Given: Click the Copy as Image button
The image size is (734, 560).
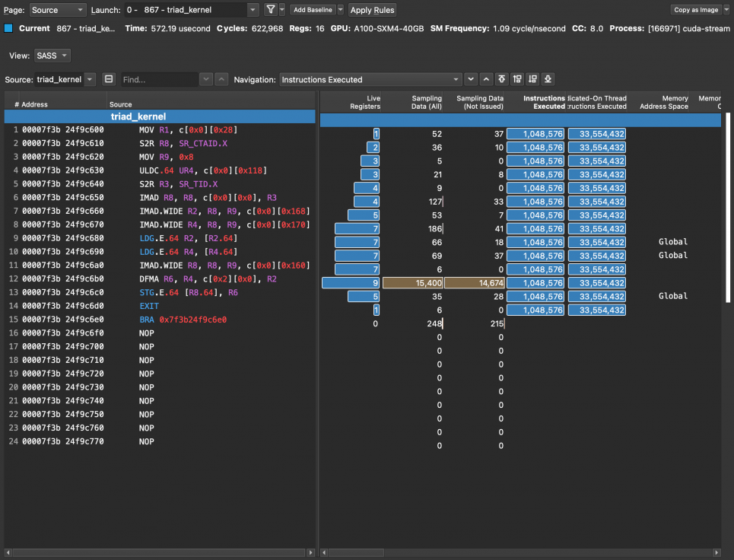Looking at the screenshot, I should [x=696, y=10].
